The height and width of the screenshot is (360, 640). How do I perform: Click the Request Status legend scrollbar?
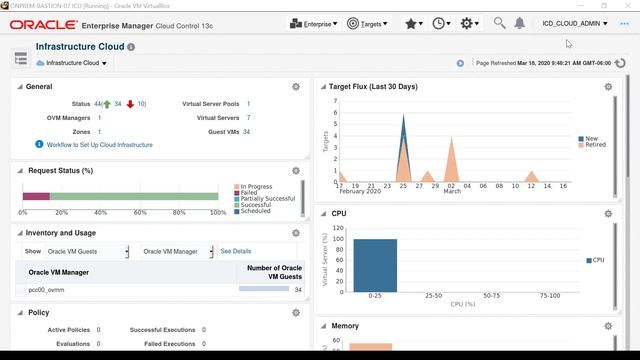[303, 198]
